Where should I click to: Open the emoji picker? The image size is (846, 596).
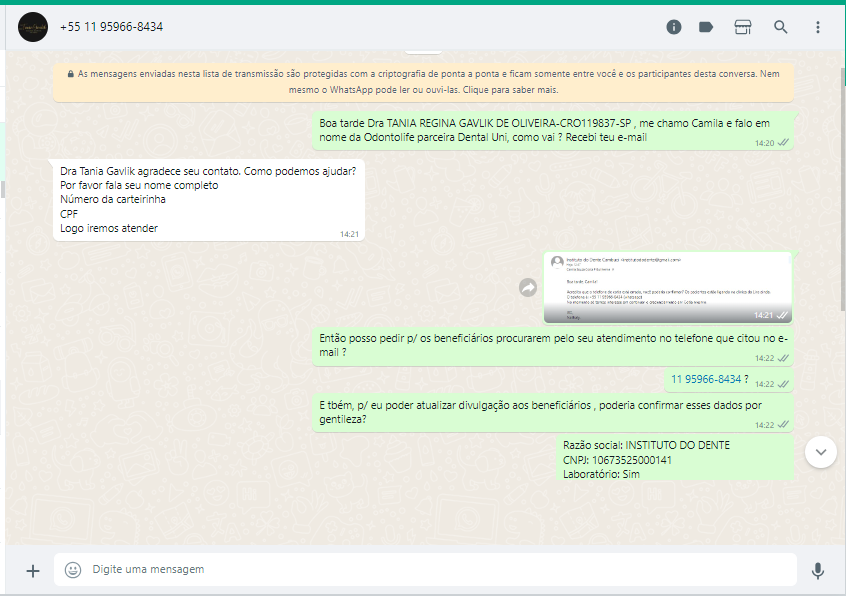click(x=73, y=570)
